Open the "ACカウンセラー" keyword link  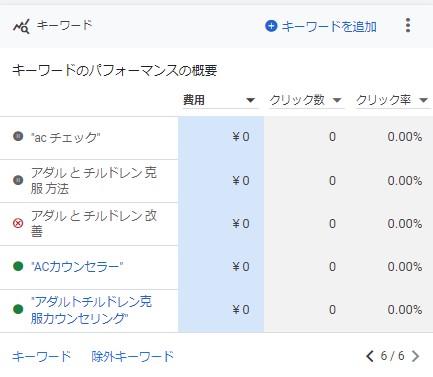77,267
